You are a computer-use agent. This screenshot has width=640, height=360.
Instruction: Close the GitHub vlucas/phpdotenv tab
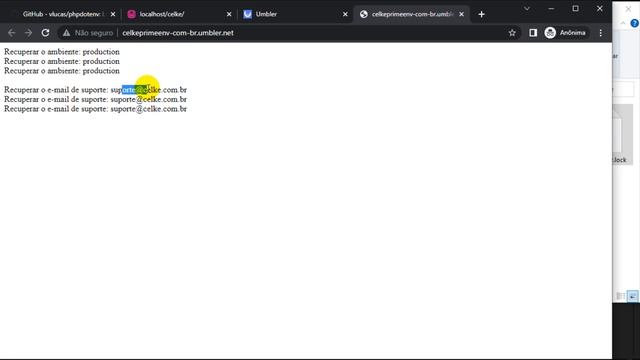[113, 14]
